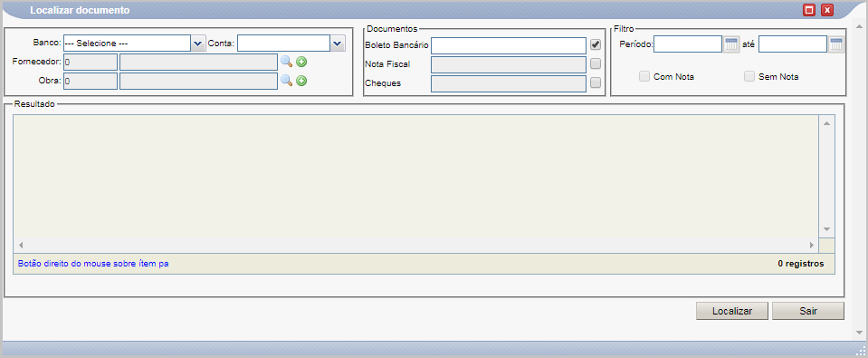This screenshot has width=868, height=358.
Task: Add new work with Obra plus icon
Action: (x=301, y=81)
